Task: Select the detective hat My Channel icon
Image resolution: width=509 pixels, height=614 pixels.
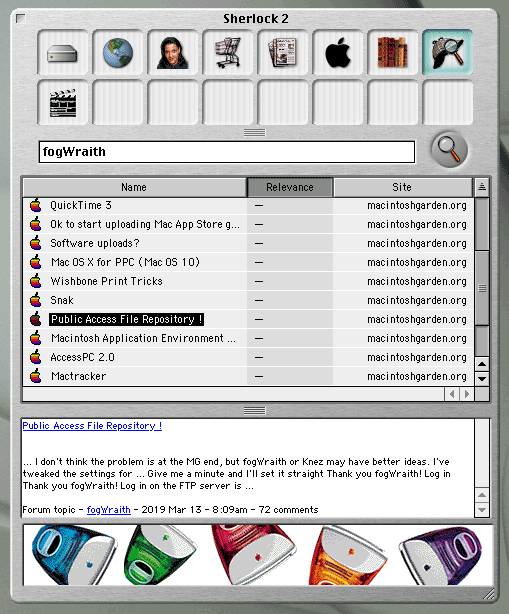Action: pos(448,52)
